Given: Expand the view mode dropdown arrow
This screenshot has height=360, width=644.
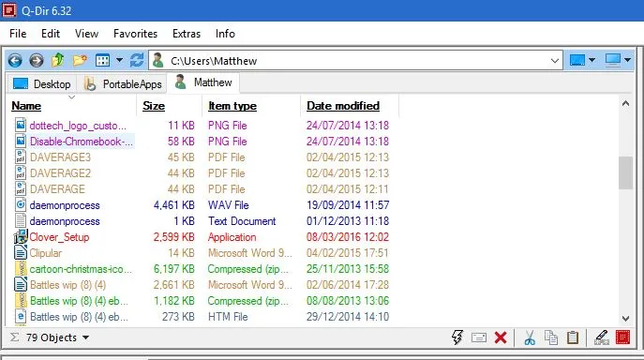Looking at the screenshot, I should pyautogui.click(x=119, y=60).
